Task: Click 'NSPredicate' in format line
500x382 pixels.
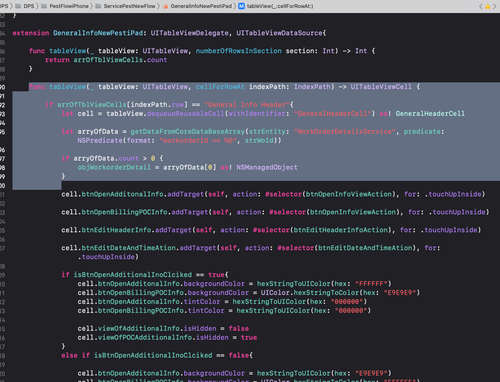Action: point(100,141)
